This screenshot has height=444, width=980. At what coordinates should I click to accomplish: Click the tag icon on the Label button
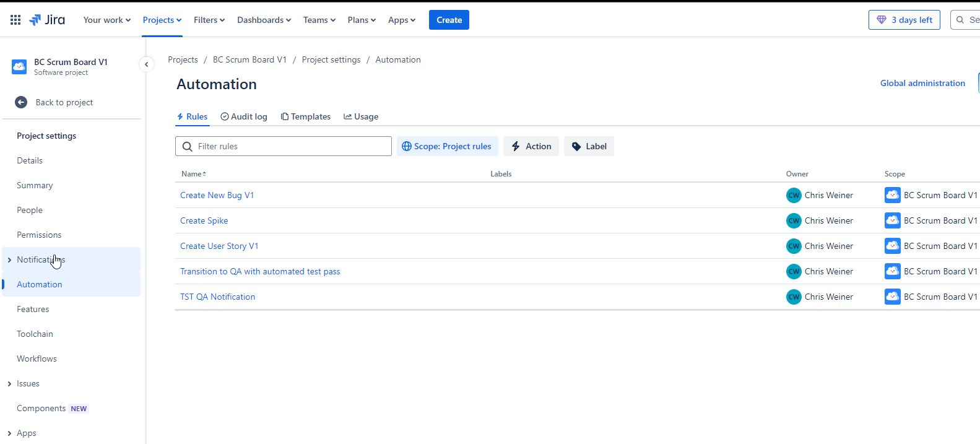[x=576, y=147]
